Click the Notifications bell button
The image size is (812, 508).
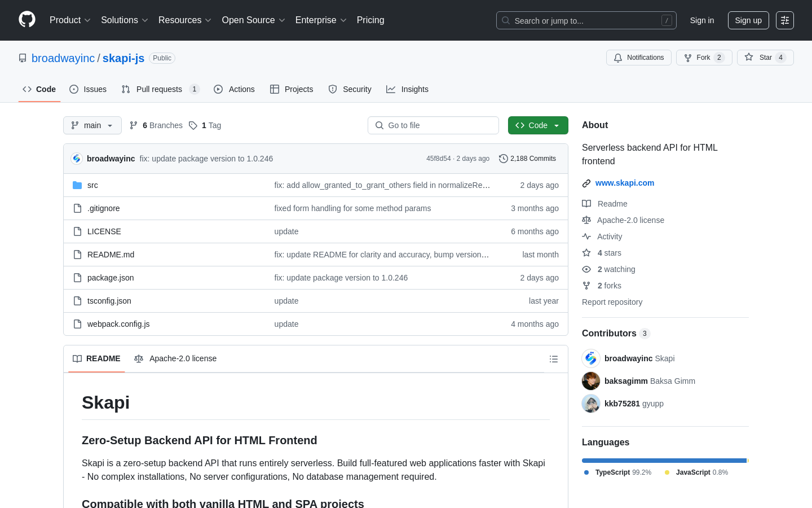point(639,58)
